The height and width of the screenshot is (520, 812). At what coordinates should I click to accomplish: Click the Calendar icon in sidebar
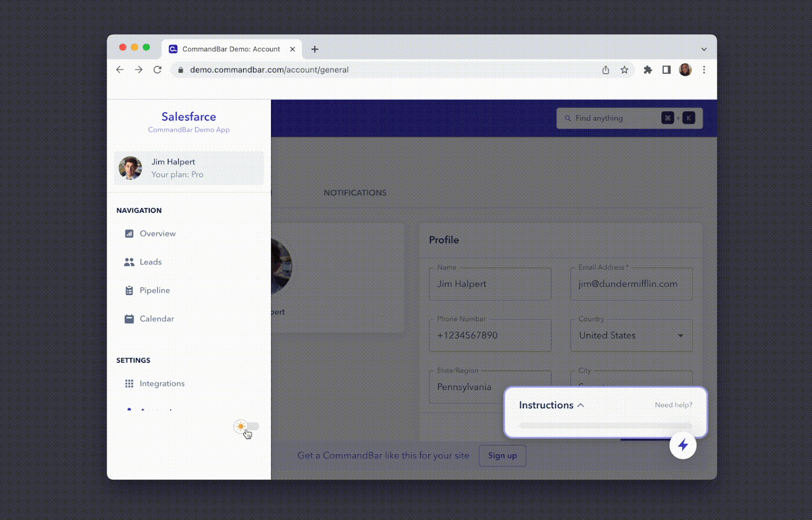point(129,319)
